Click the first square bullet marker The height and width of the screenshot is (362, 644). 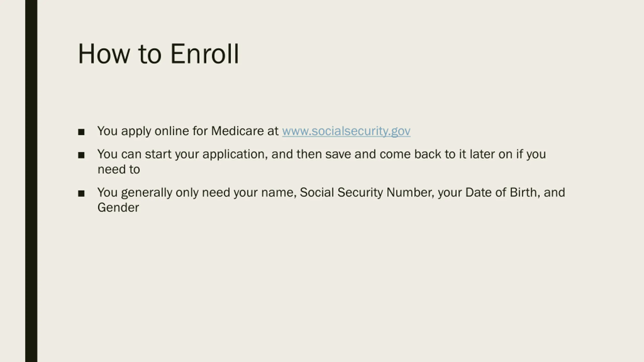[81, 132]
